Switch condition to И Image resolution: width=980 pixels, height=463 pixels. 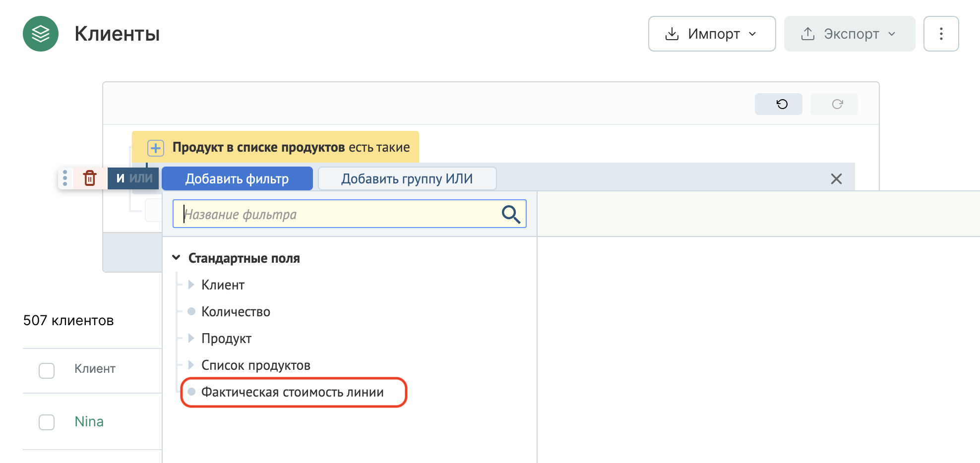coord(120,178)
